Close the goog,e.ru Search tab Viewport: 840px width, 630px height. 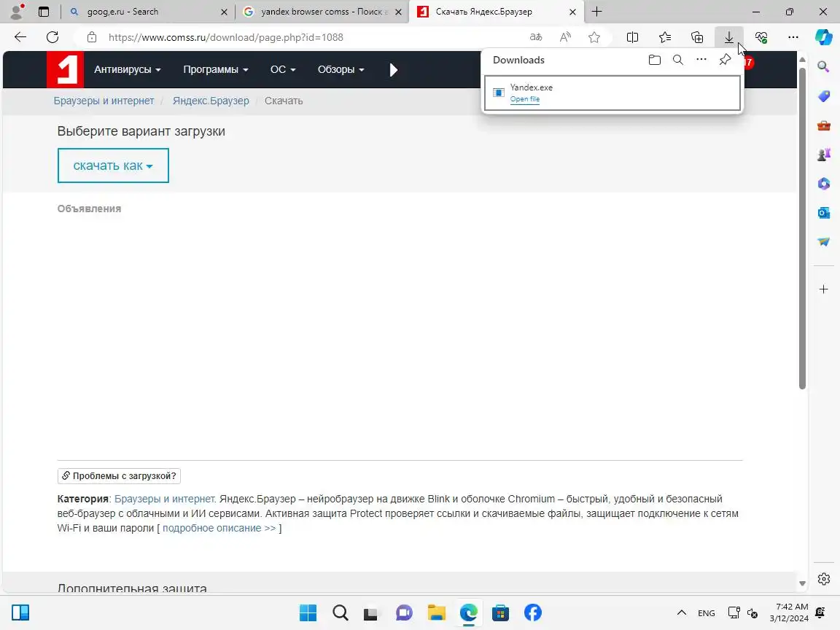[224, 12]
